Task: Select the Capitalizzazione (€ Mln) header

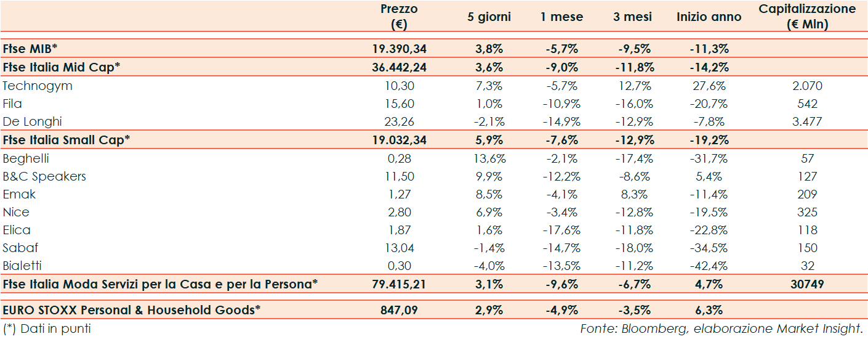Action: tap(806, 17)
